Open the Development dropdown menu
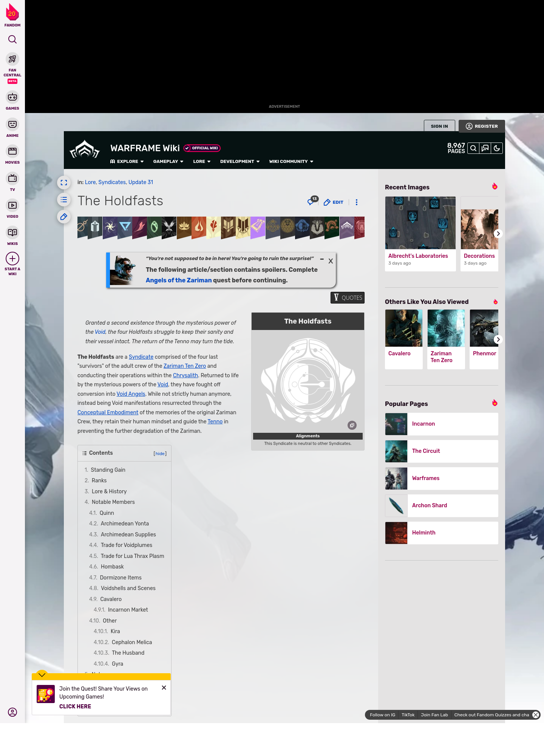Screen dimensions: 544x756 pyautogui.click(x=240, y=161)
